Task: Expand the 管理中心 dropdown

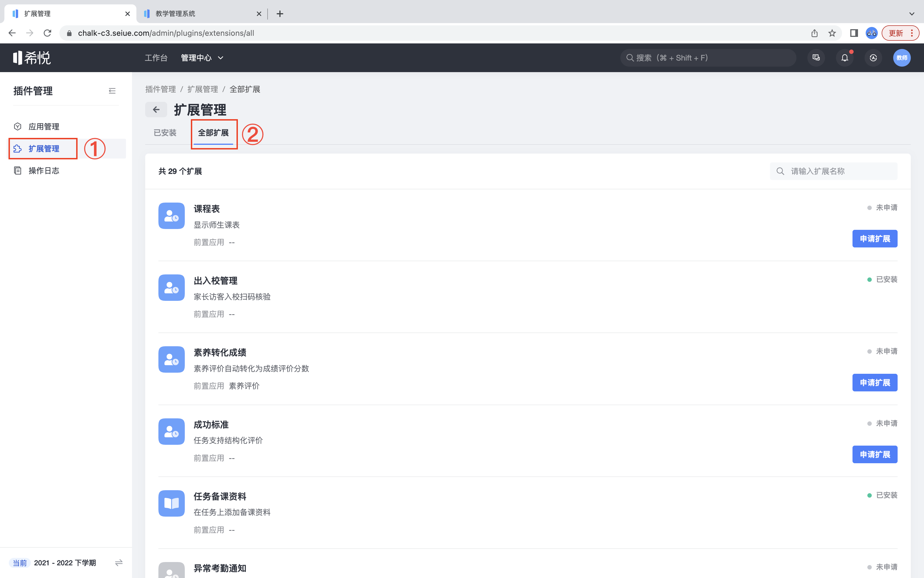Action: click(202, 58)
